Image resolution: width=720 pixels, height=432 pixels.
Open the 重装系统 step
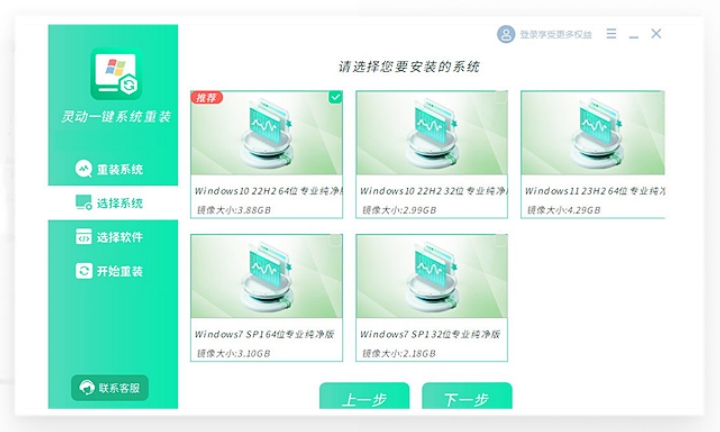click(x=113, y=169)
